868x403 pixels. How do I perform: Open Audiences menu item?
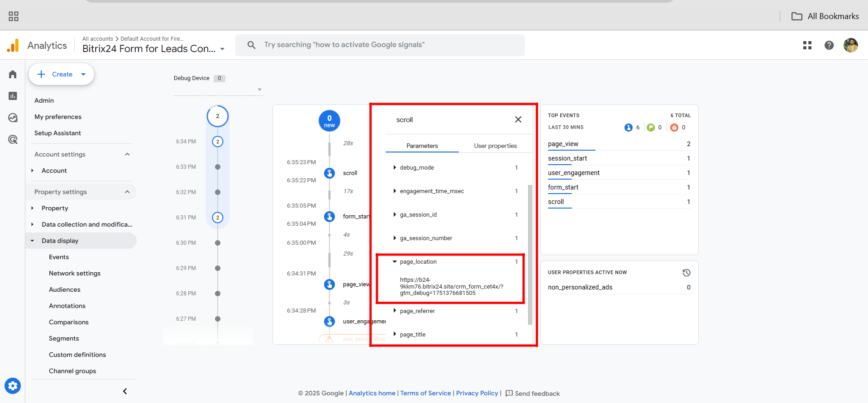[x=65, y=289]
